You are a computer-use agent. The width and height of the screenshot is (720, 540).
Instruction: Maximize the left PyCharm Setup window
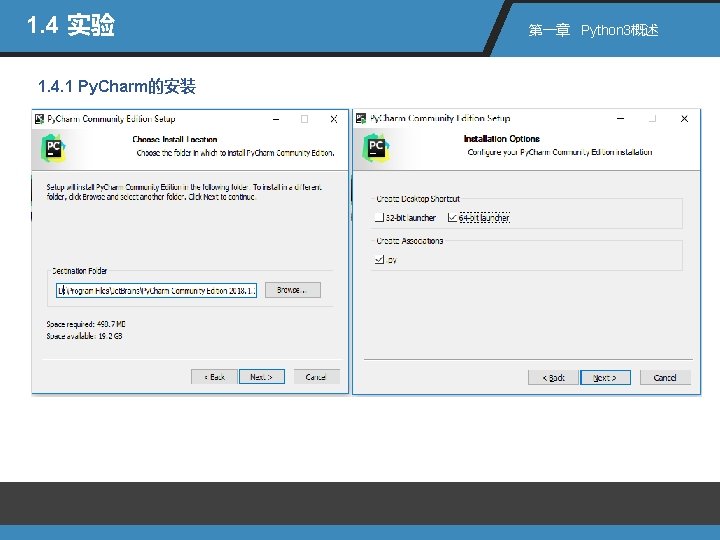tap(304, 119)
